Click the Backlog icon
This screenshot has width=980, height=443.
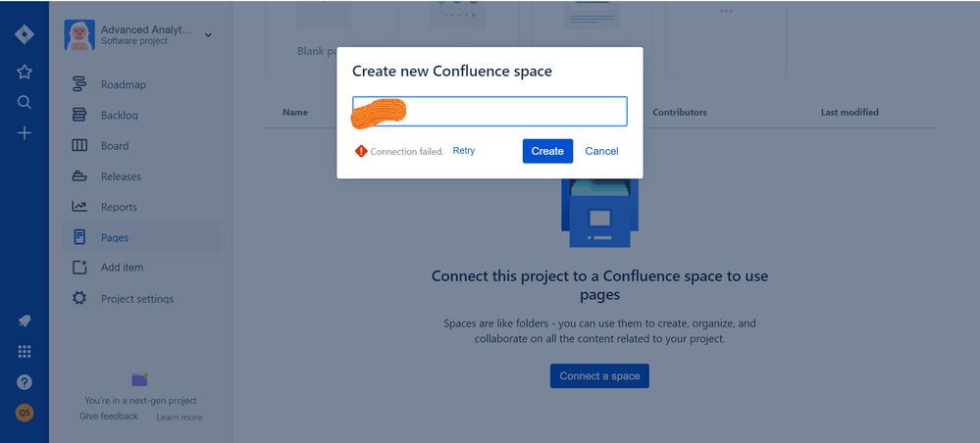[79, 115]
